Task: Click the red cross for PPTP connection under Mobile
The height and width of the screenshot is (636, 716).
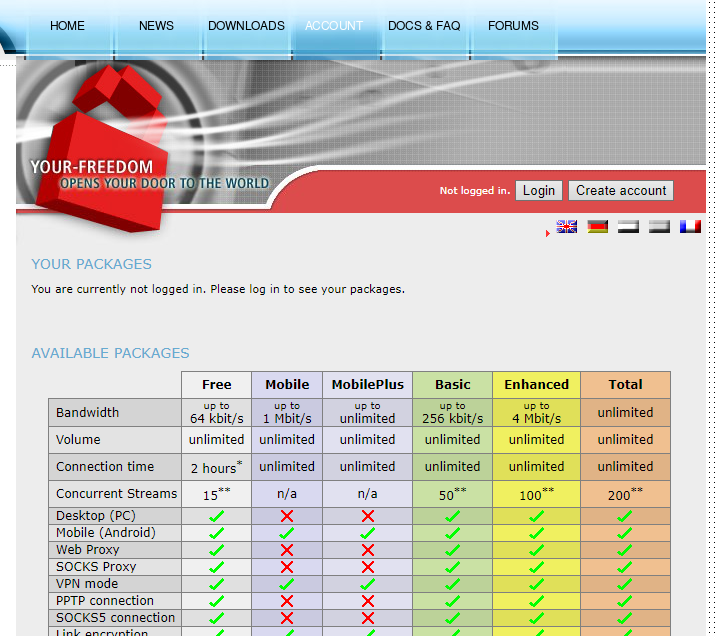Action: pos(287,601)
